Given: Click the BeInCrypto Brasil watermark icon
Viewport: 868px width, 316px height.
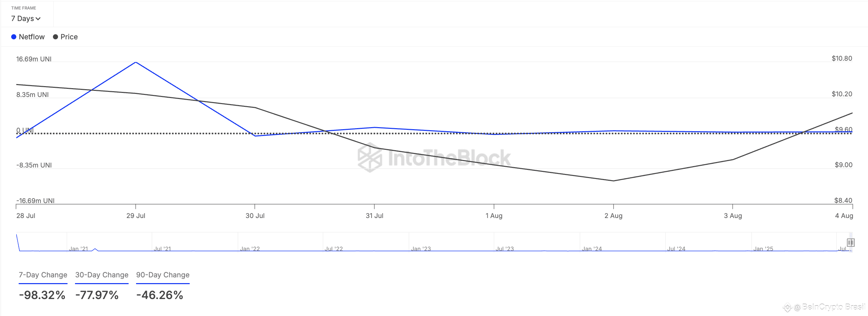Looking at the screenshot, I should click(x=787, y=307).
